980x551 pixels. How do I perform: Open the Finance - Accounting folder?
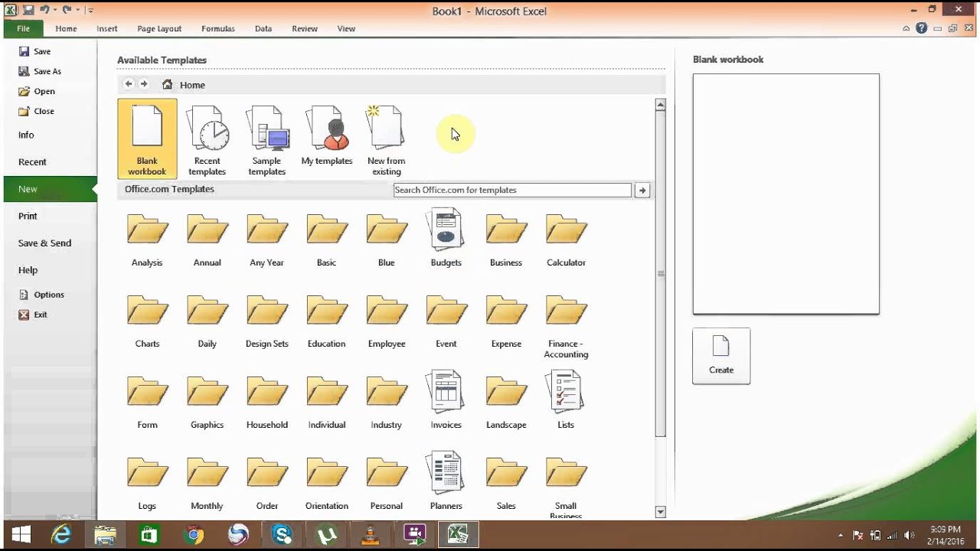(566, 325)
